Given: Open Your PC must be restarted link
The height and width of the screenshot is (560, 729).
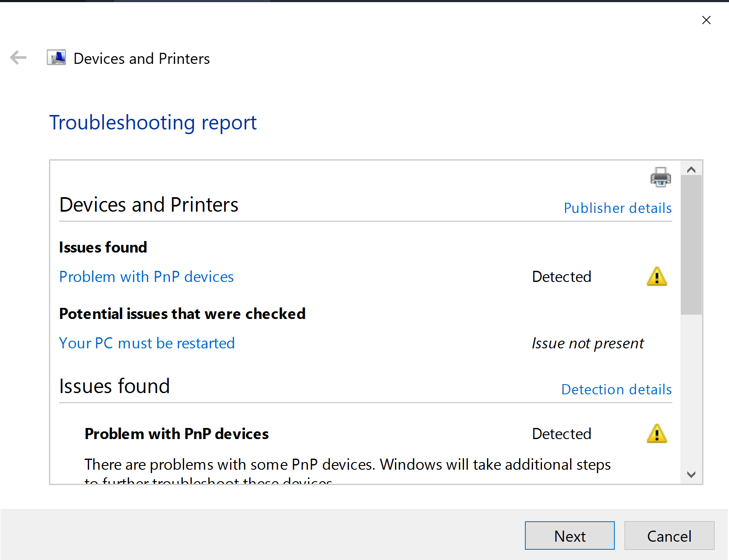Looking at the screenshot, I should 147,343.
